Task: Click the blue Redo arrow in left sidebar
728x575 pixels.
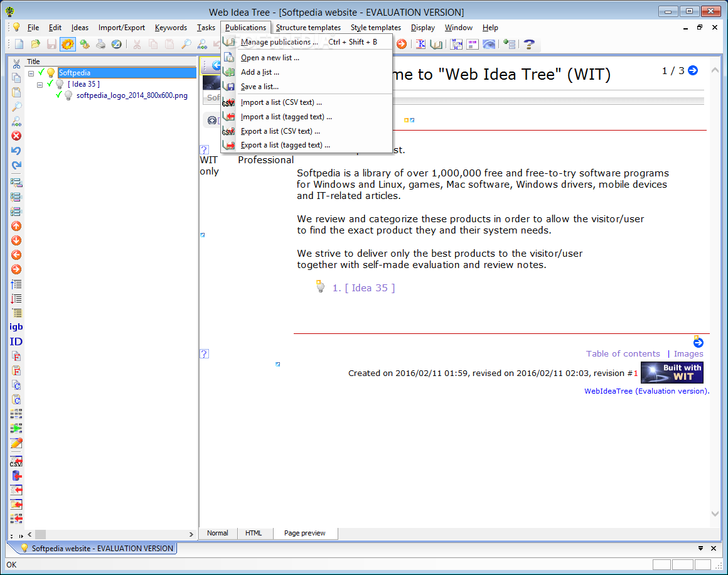Action: click(x=16, y=165)
